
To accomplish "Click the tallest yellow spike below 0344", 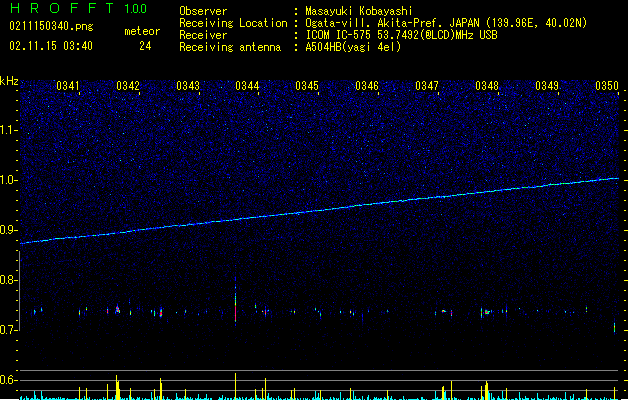I will 235,386.
